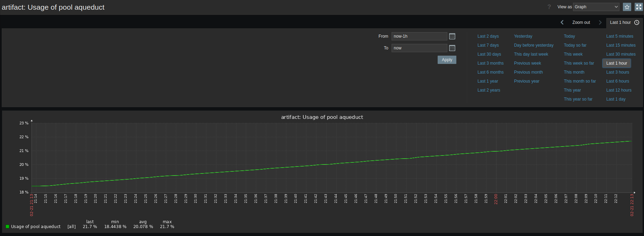The height and width of the screenshot is (236, 644).
Task: Click the clock icon in time tab
Action: click(x=637, y=22)
